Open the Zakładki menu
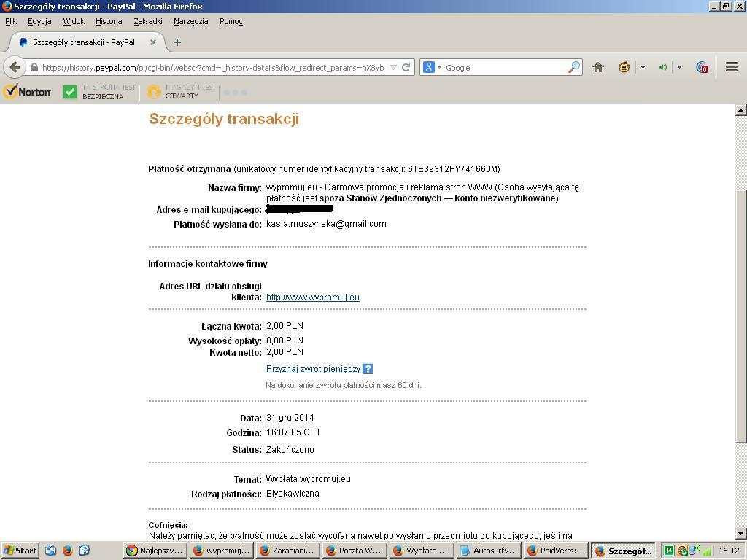Viewport: 747px width, 560px height. click(x=147, y=21)
